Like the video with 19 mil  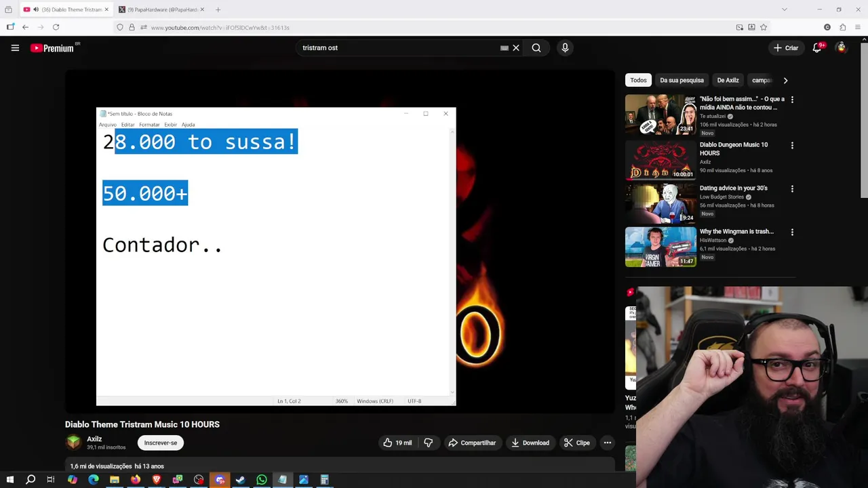[x=397, y=443]
